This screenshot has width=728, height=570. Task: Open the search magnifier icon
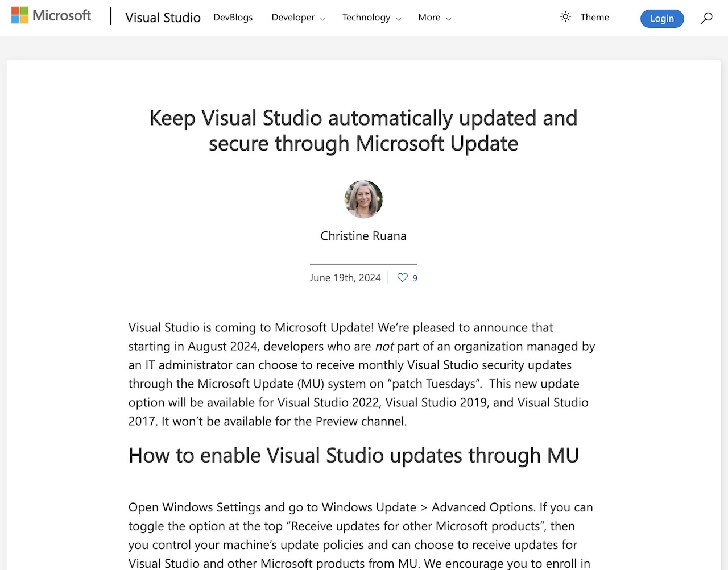[706, 18]
